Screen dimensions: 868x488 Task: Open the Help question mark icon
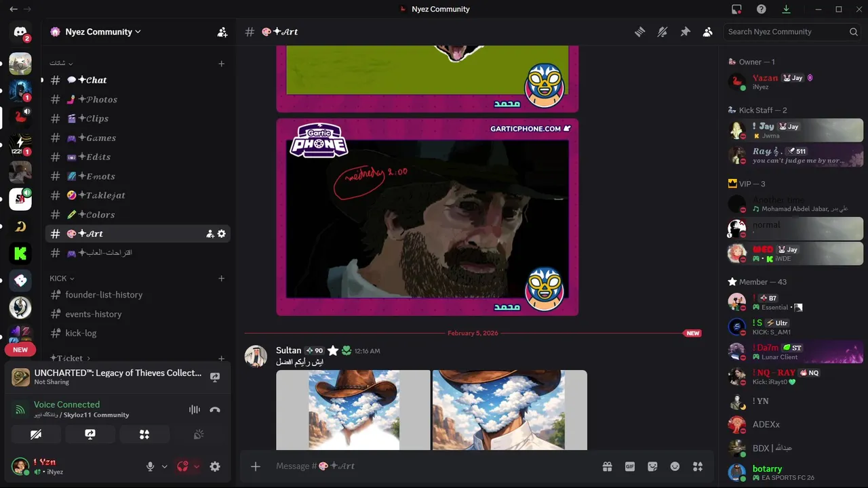click(x=762, y=9)
